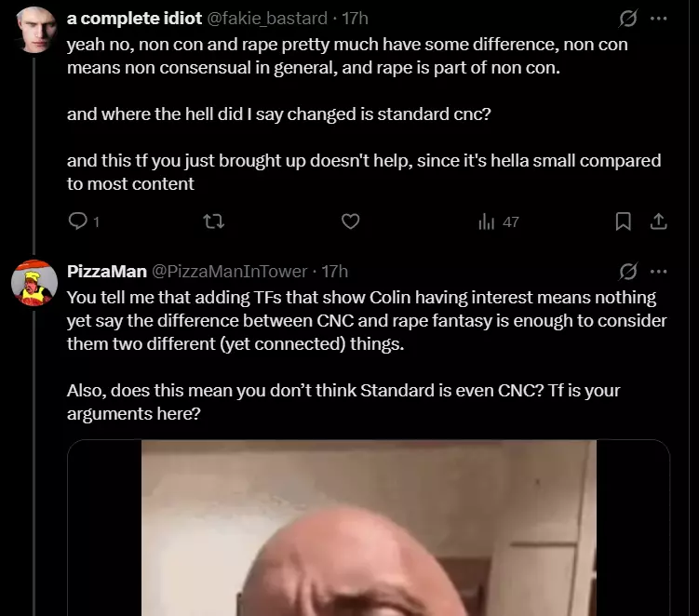
Task: Open more options menu for first tweet
Action: pos(659,19)
